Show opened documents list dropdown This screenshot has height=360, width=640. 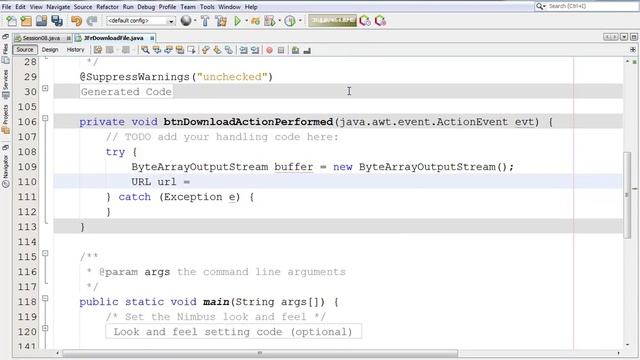click(x=624, y=37)
